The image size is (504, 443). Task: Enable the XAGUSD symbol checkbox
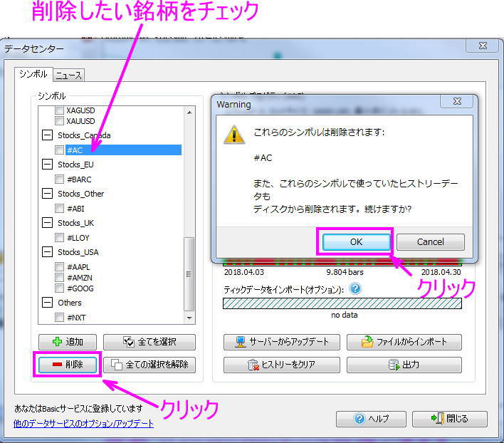point(60,111)
